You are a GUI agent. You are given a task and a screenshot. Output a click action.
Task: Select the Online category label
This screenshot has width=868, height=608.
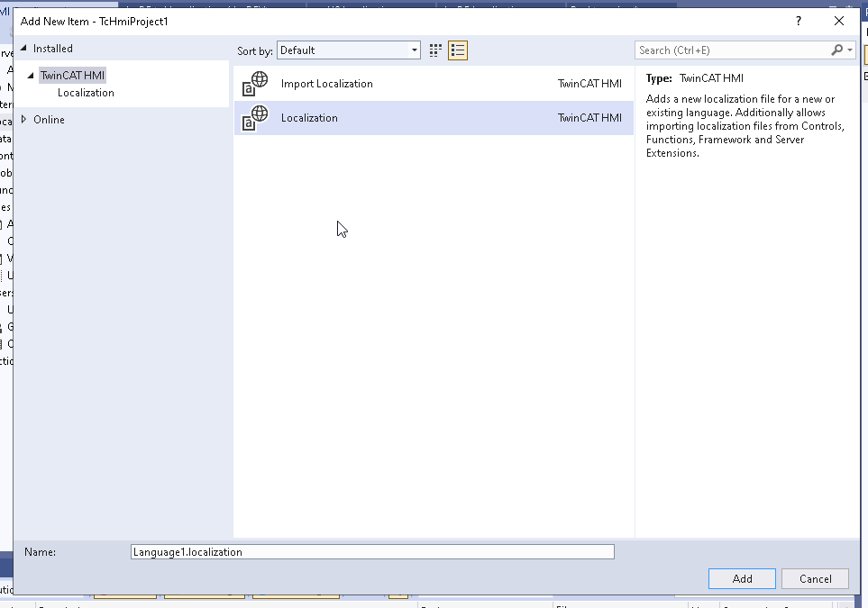49,120
